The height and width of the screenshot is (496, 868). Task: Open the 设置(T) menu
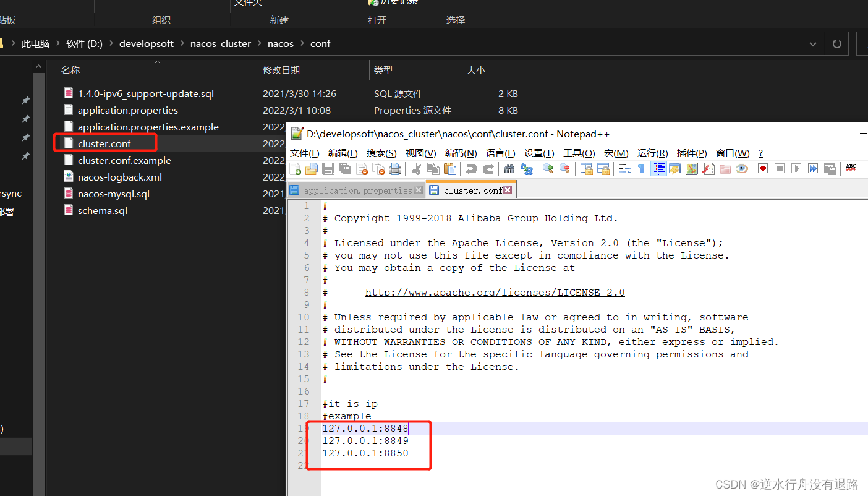[x=539, y=153]
